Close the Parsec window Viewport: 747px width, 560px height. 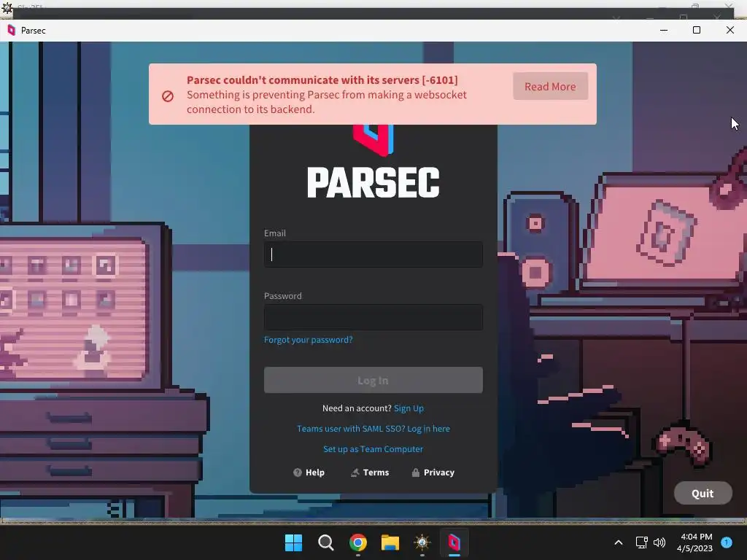point(729,30)
